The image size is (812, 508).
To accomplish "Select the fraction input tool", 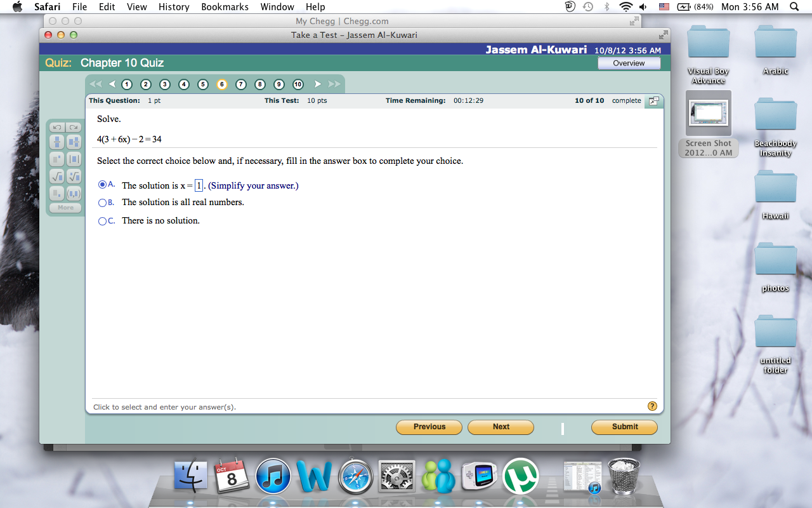I will (57, 142).
